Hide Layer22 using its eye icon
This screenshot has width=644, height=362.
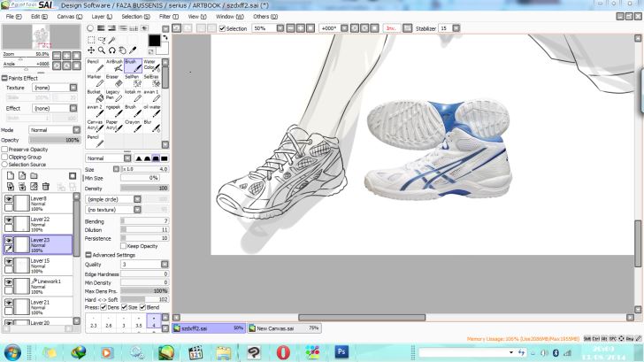tap(9, 220)
